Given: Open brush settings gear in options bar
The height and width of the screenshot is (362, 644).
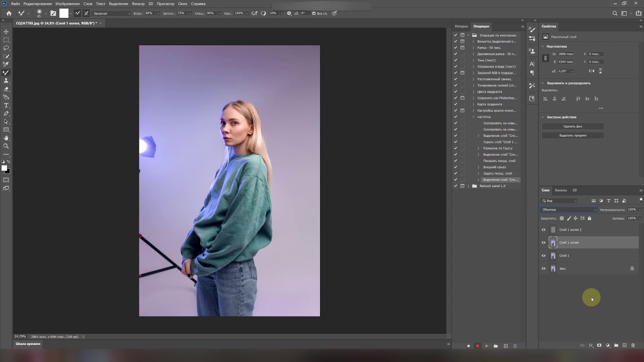Looking at the screenshot, I should click(289, 13).
